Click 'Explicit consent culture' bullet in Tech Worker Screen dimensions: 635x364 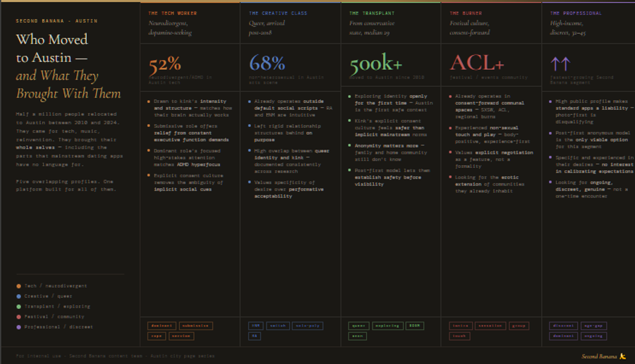[188, 182]
